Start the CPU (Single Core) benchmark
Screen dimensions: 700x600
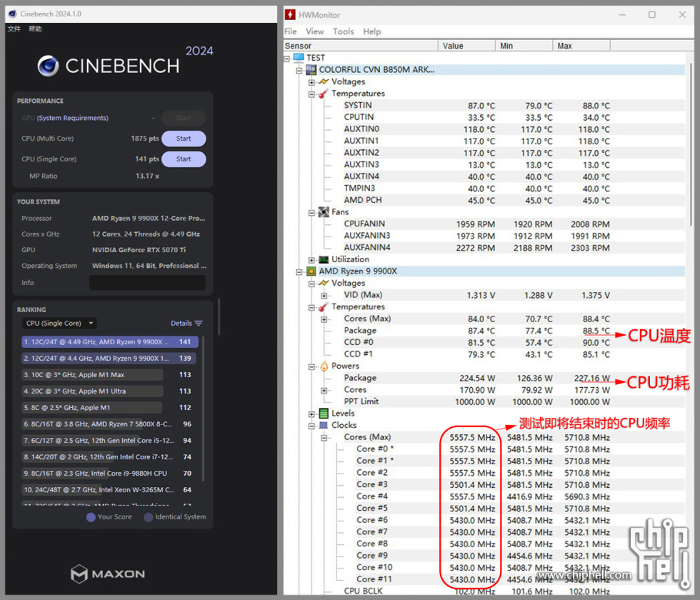(x=184, y=159)
